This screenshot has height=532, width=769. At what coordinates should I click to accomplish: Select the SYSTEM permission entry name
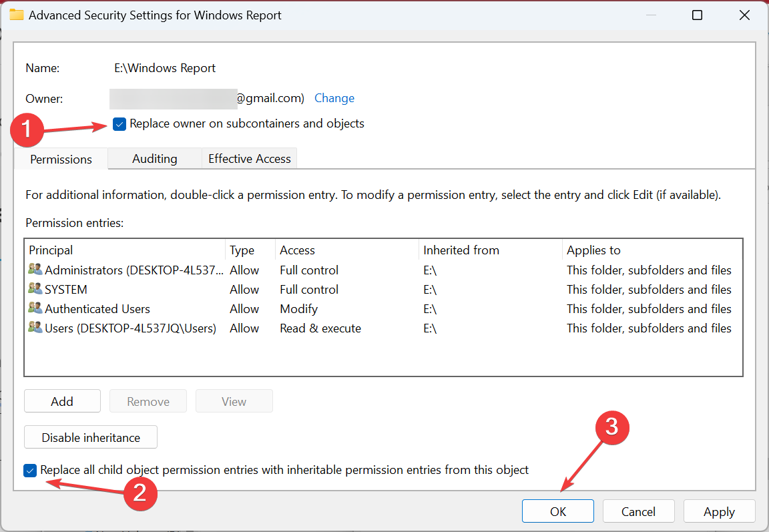click(x=65, y=289)
